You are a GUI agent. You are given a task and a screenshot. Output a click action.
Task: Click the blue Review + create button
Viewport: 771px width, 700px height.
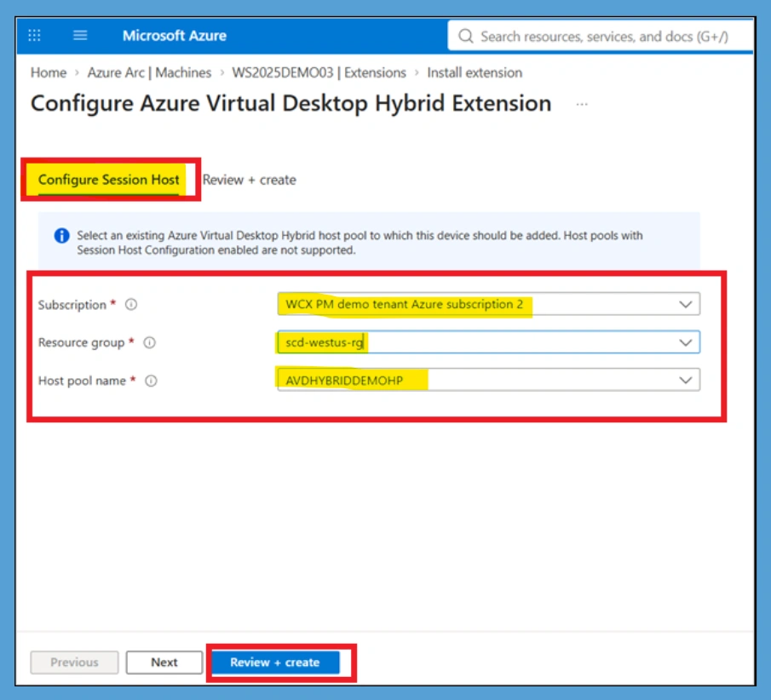(x=275, y=663)
